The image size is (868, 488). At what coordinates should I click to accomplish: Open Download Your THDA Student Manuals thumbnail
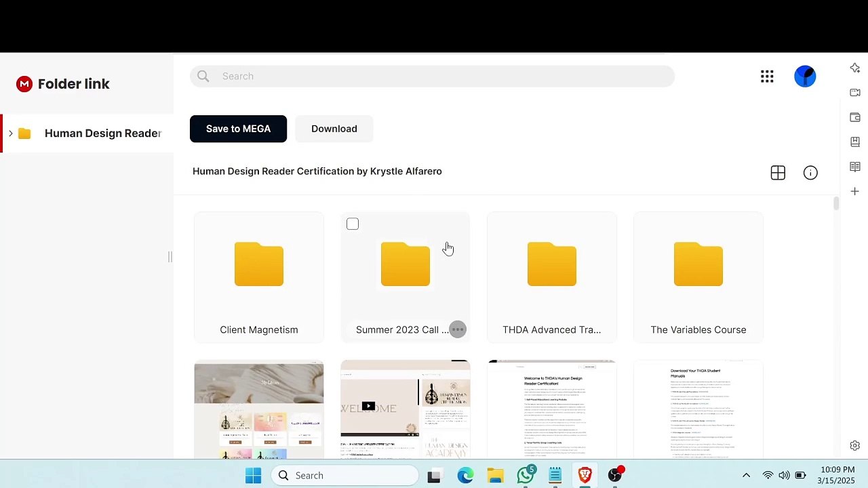698,409
